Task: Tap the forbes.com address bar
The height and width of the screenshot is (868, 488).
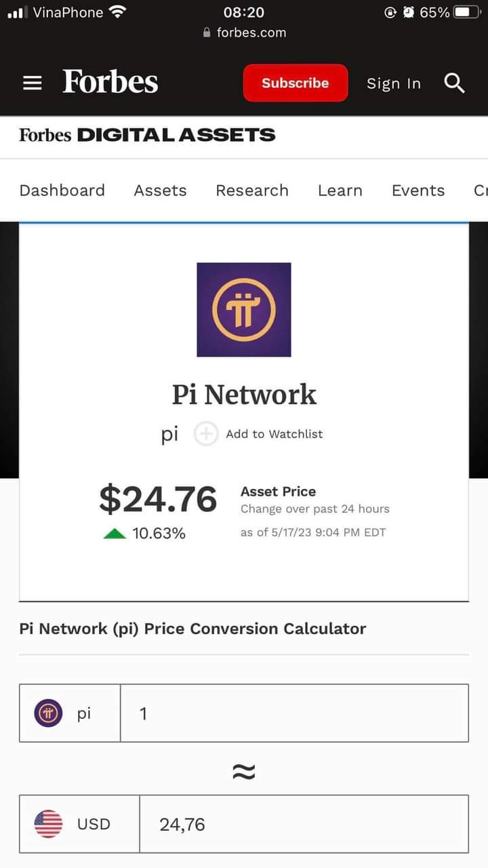Action: [245, 33]
